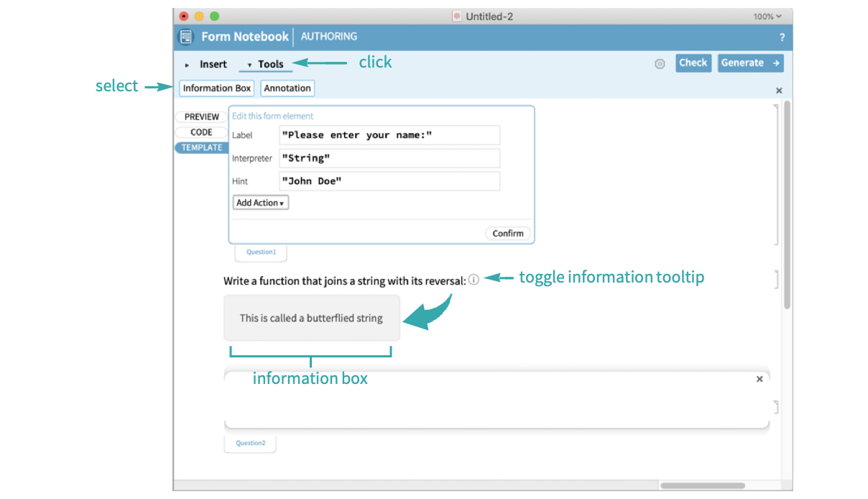Click the Question2 tab label

pos(250,443)
